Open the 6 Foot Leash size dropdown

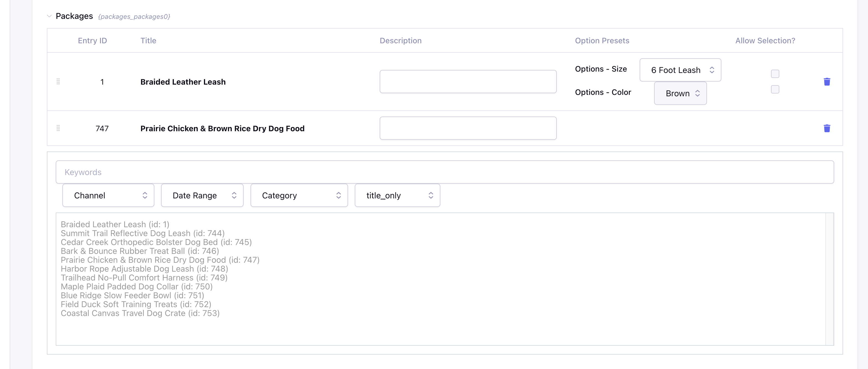click(x=680, y=70)
